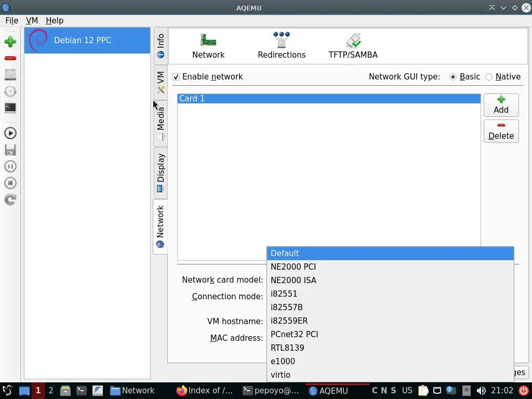Screen dimensions: 532x399
Task: Choose NE2000 PCI card model
Action: point(390,267)
